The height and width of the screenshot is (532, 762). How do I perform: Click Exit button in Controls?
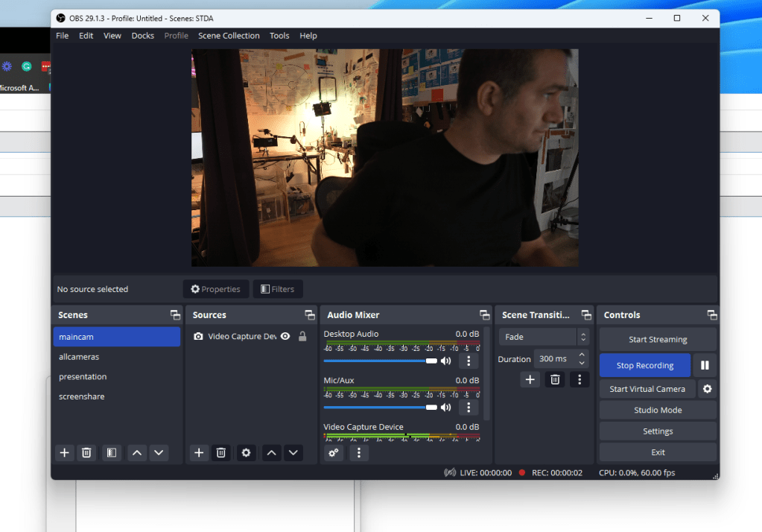pos(658,452)
